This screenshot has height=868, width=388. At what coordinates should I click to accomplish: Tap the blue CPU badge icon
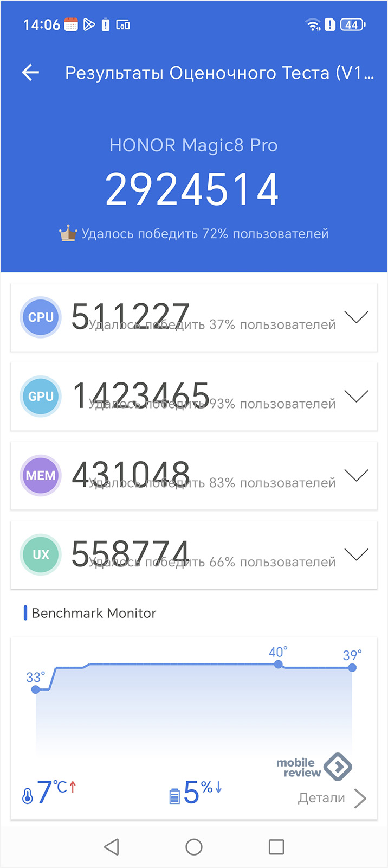point(41,317)
